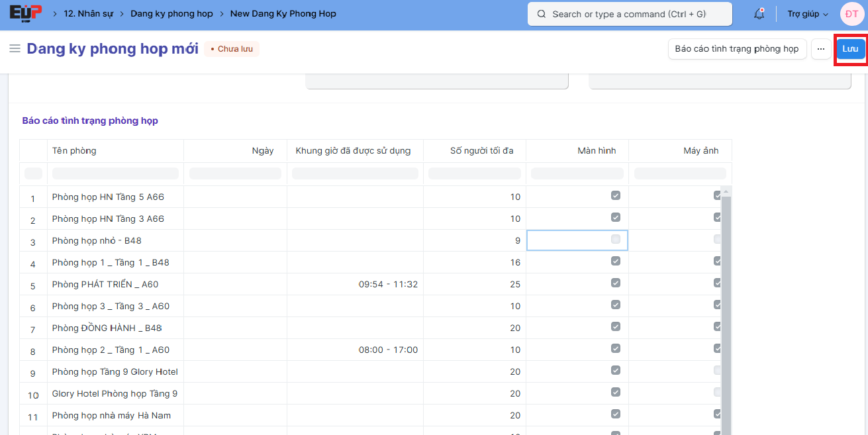Viewport: 868px width, 435px height.
Task: Uncheck Màn hình for Phòng họp HN Tầng 5 A66
Action: coord(616,196)
